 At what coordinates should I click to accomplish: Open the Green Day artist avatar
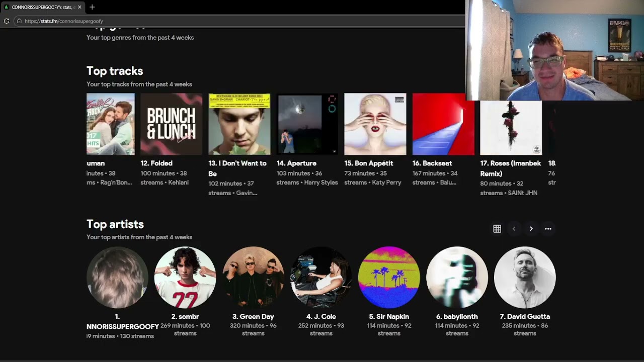click(x=253, y=277)
